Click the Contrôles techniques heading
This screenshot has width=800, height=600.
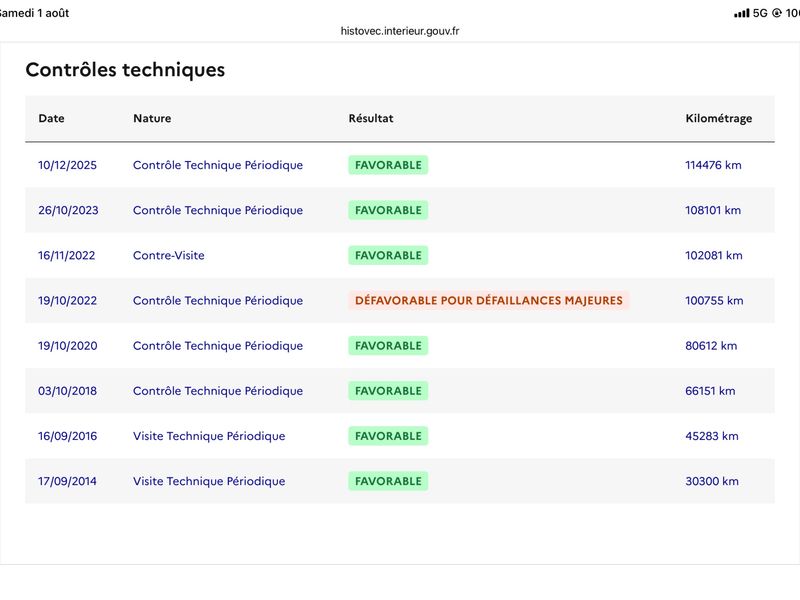coord(126,70)
